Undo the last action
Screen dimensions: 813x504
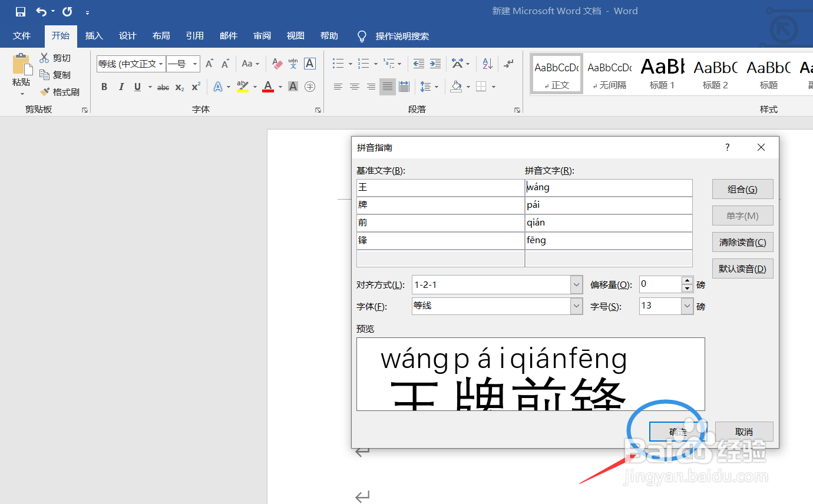pyautogui.click(x=41, y=12)
